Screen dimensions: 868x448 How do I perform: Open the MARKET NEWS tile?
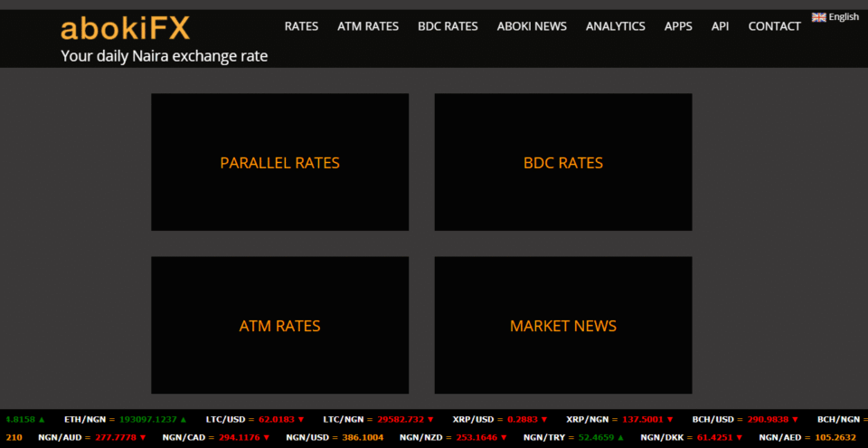[562, 326]
